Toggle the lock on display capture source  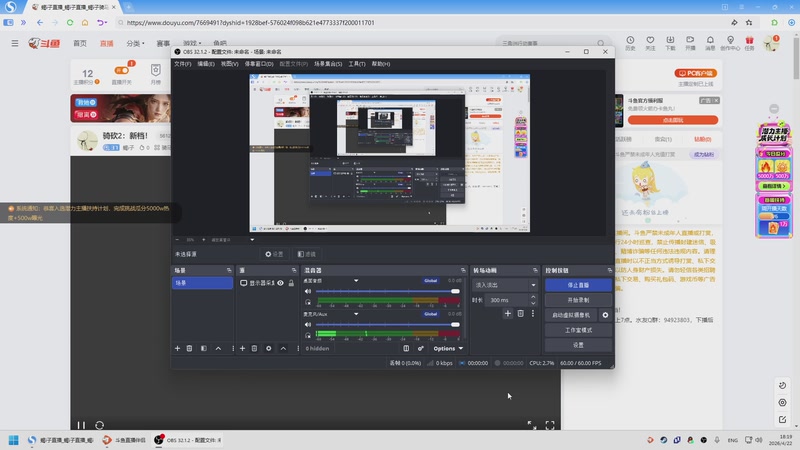pyautogui.click(x=290, y=283)
